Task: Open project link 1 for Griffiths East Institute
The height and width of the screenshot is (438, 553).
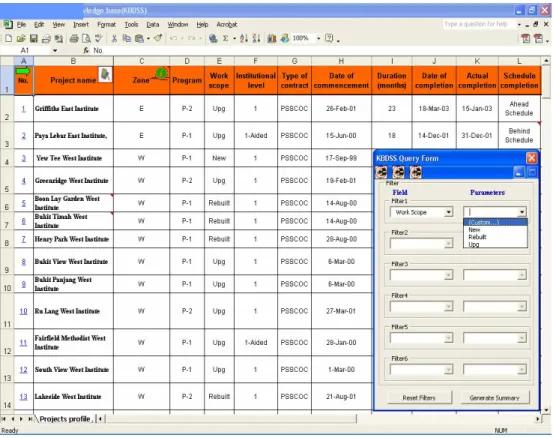Action: (23, 109)
